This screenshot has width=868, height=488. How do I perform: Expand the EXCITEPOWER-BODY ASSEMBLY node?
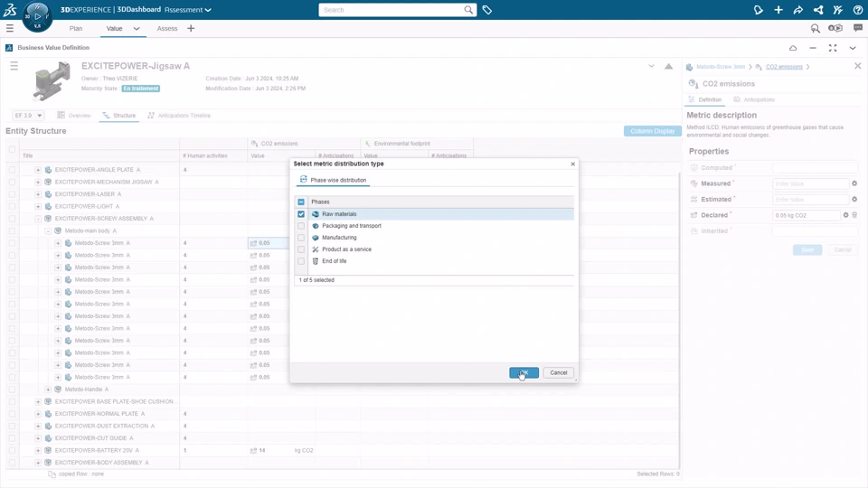(38, 463)
